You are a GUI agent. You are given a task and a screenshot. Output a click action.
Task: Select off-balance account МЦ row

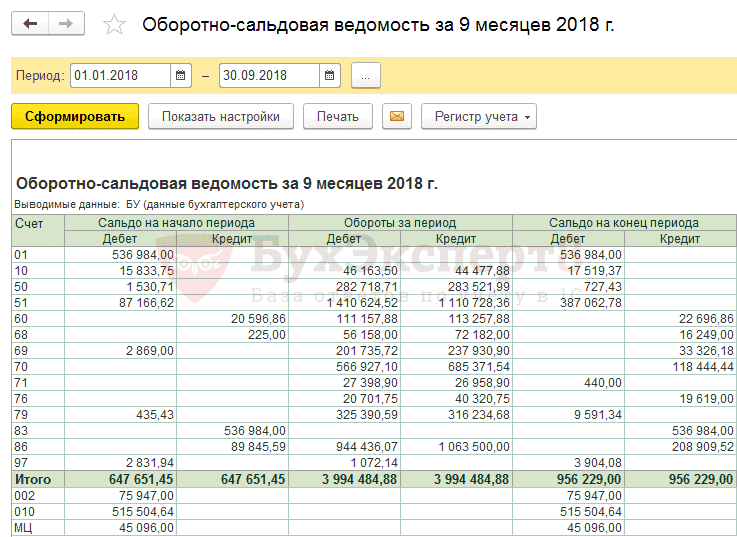coord(24,527)
